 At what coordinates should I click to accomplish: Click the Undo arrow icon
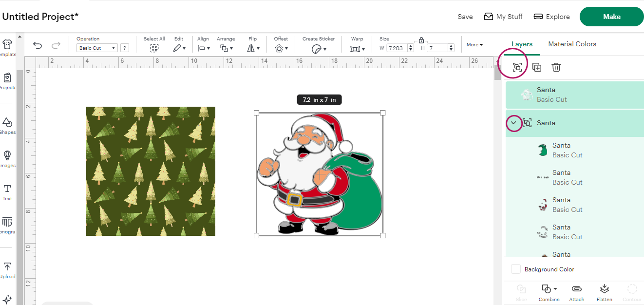[38, 45]
